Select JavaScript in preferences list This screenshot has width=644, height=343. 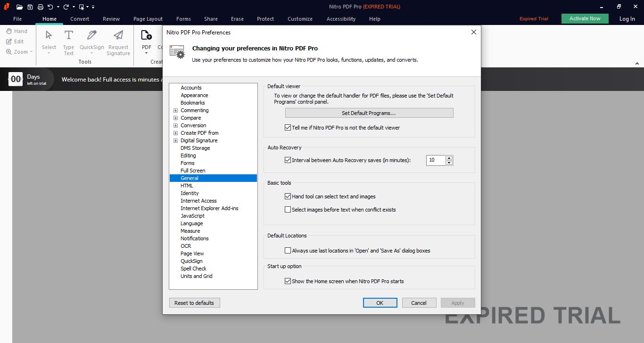[192, 216]
